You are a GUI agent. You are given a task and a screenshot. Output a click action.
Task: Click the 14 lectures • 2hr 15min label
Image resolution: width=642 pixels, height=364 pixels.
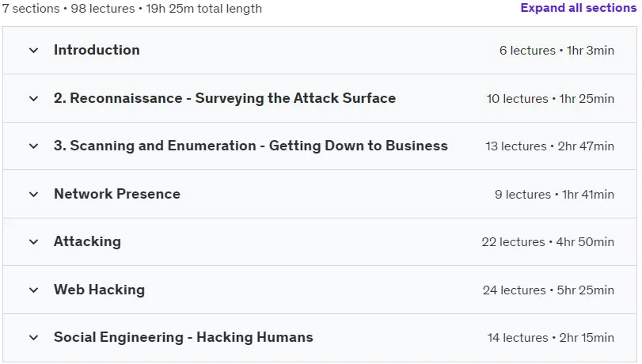pos(550,338)
